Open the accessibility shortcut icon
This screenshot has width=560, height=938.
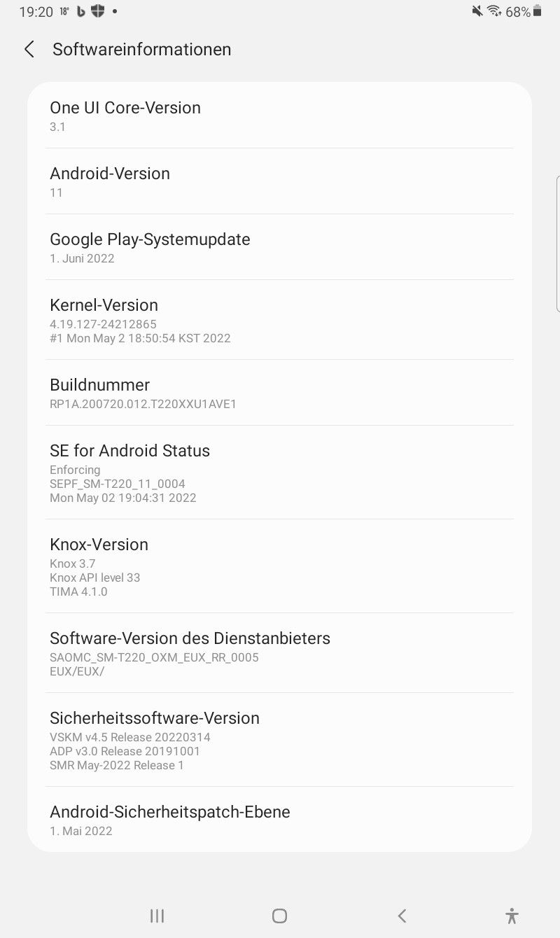(512, 916)
